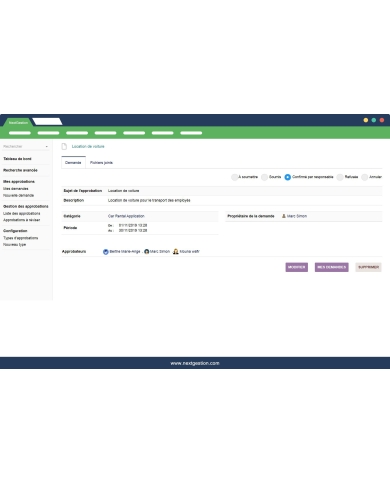Screen dimensions: 390x484
Task: Click the Mes demandes purple button
Action: [x=332, y=267]
